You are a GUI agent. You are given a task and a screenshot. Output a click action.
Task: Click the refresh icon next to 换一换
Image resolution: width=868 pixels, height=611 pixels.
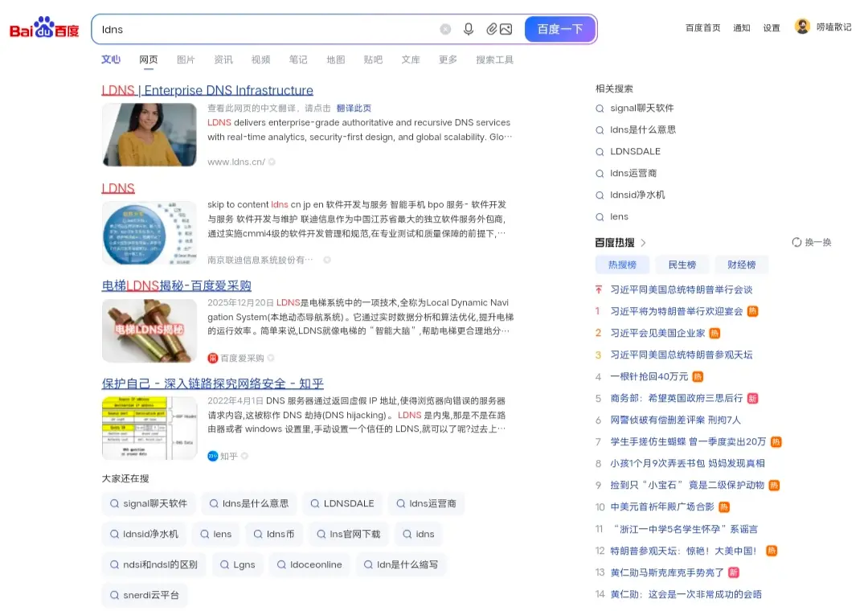(x=796, y=242)
